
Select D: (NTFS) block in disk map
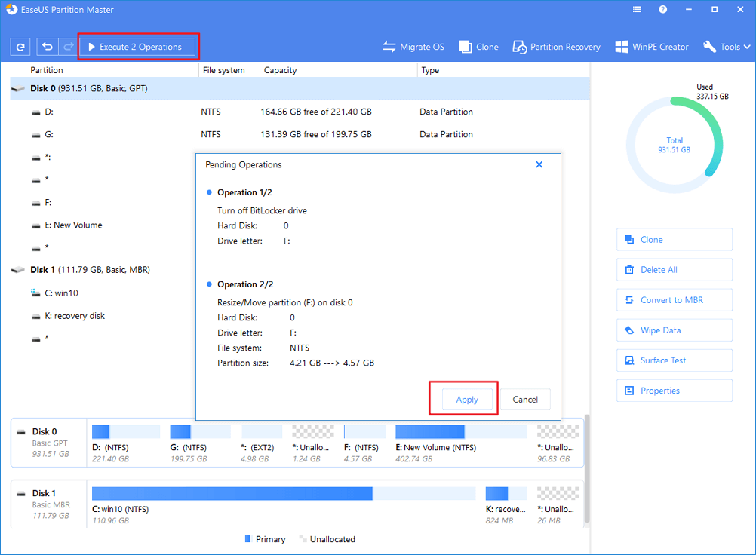point(126,443)
